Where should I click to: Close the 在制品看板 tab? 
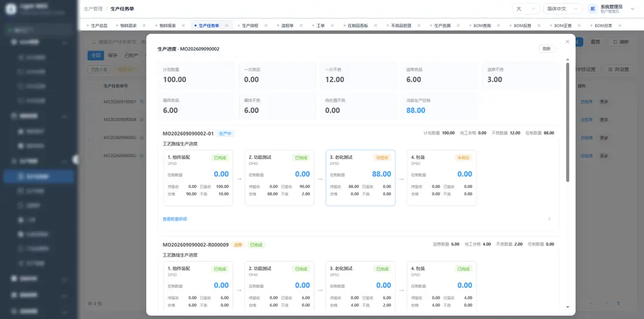point(376,25)
